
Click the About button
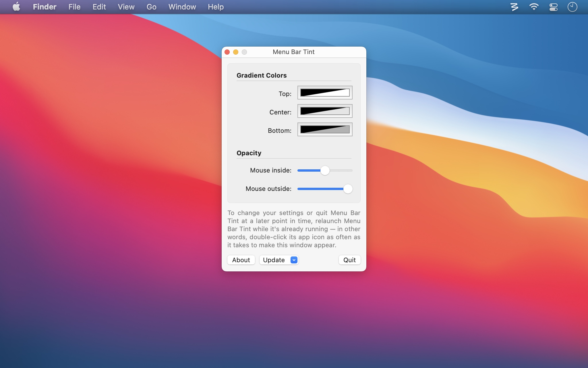click(241, 260)
